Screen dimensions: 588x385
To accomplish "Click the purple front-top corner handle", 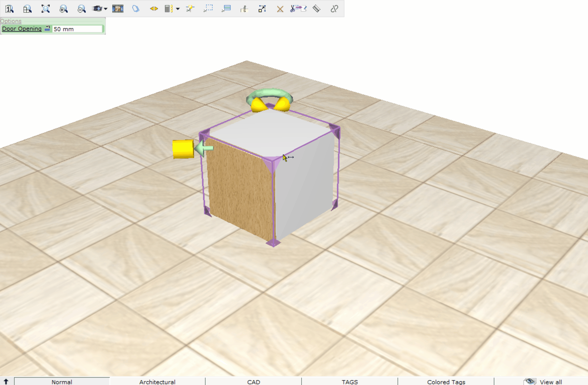I will click(272, 163).
